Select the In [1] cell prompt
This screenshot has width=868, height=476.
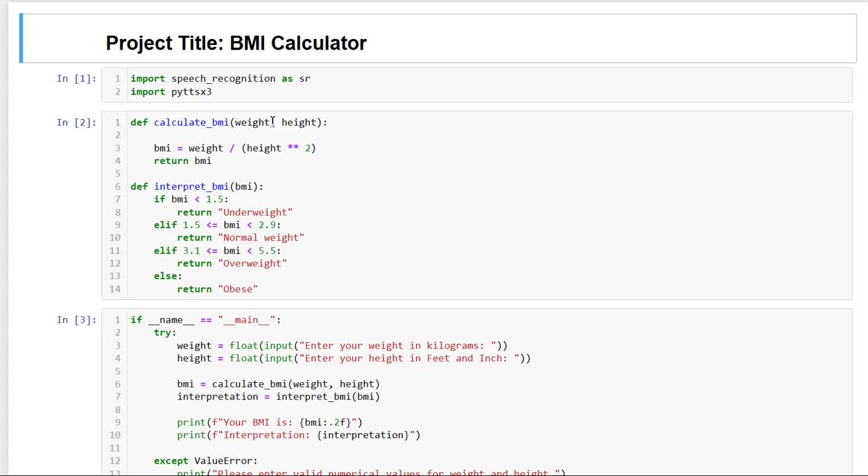coord(76,79)
